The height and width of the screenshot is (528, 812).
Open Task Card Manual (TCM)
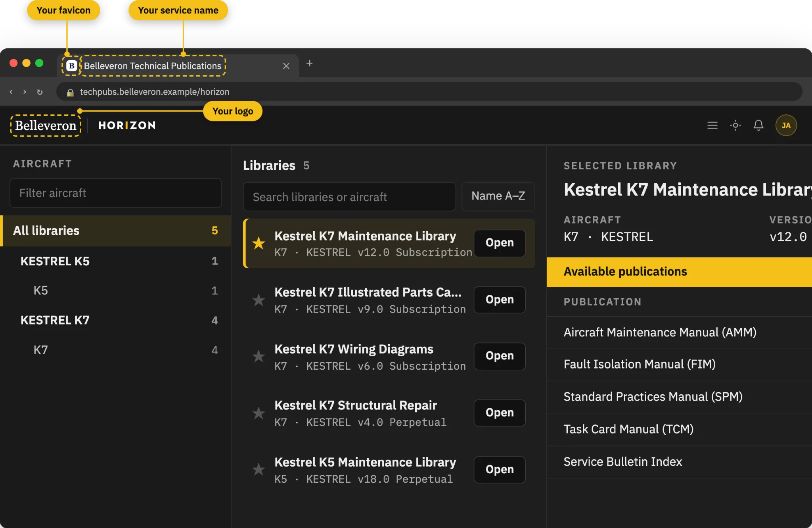679,430
